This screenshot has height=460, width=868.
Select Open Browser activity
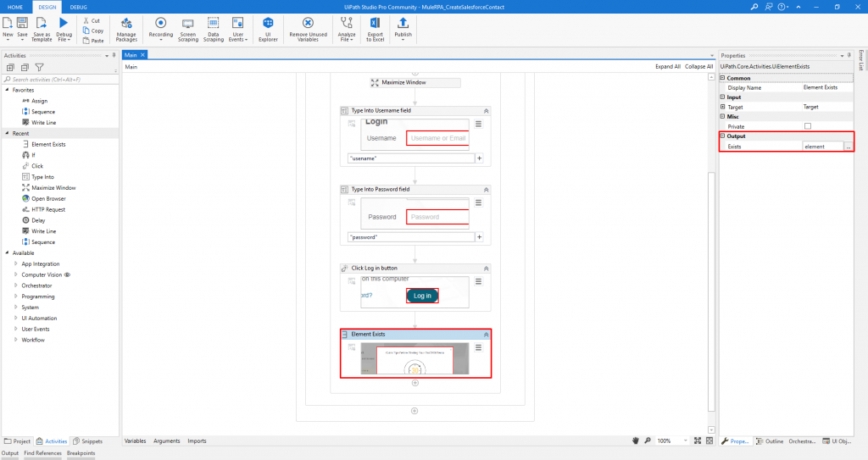(x=44, y=199)
